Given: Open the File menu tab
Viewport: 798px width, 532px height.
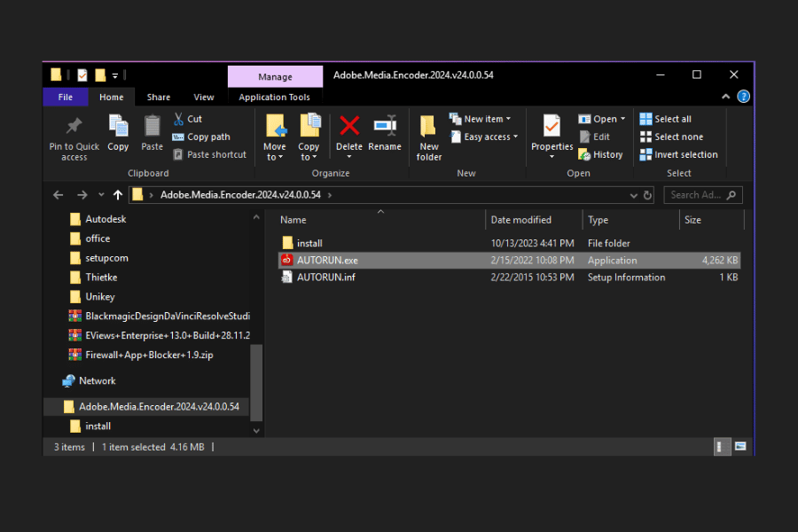Looking at the screenshot, I should [65, 97].
